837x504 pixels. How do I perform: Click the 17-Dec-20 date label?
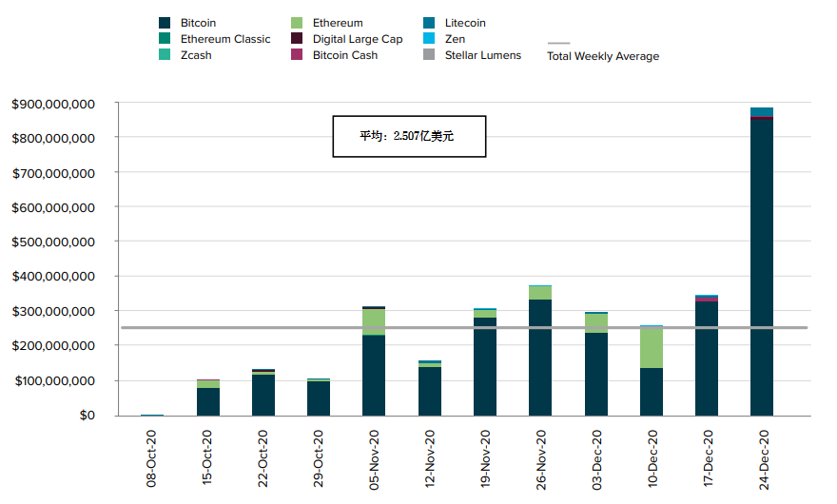[x=708, y=458]
